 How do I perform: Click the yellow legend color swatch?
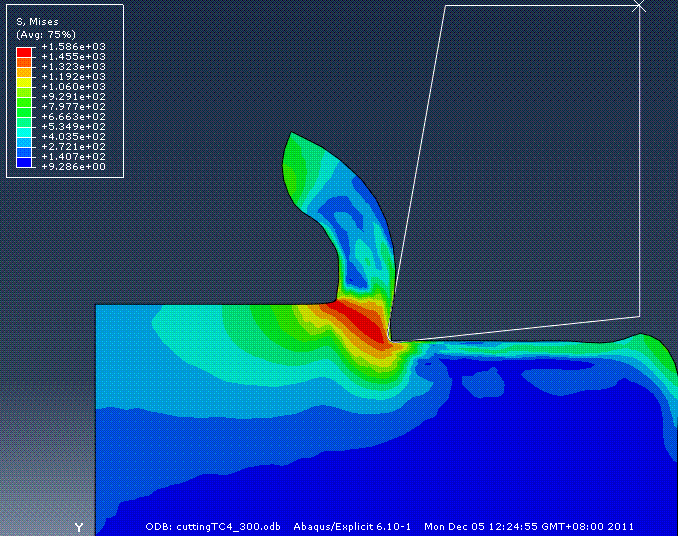tap(24, 82)
